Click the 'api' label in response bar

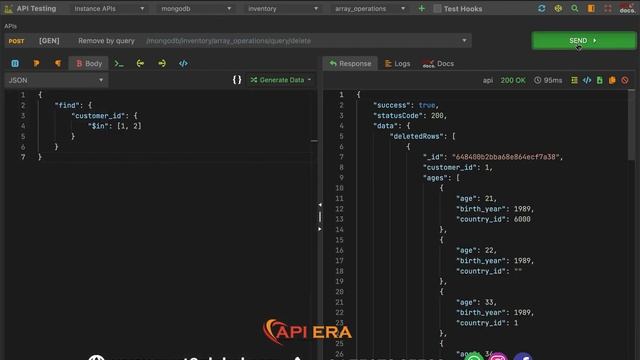(488, 80)
